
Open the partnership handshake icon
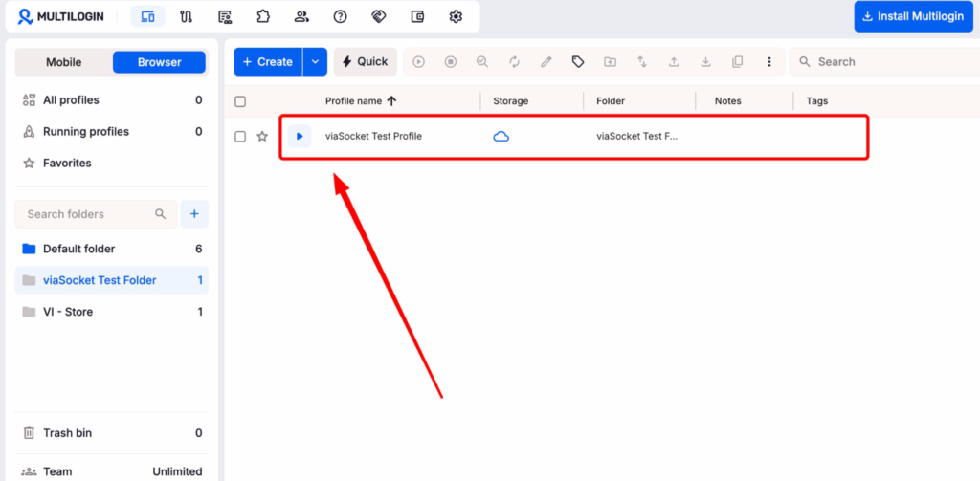point(379,16)
